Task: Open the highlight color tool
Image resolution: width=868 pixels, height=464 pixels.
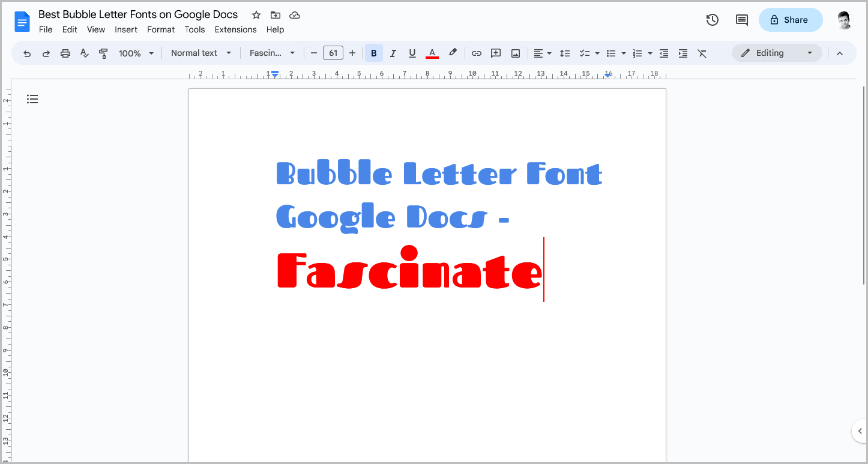Action: 453,53
